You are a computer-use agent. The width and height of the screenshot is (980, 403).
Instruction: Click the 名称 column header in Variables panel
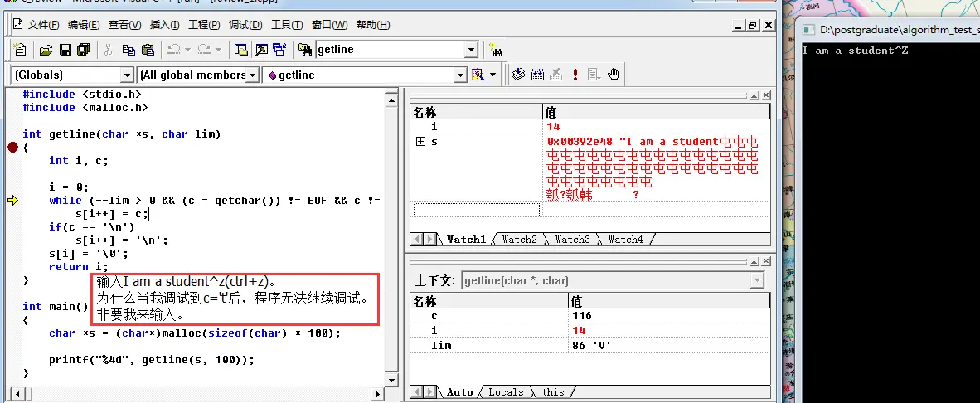tap(488, 301)
